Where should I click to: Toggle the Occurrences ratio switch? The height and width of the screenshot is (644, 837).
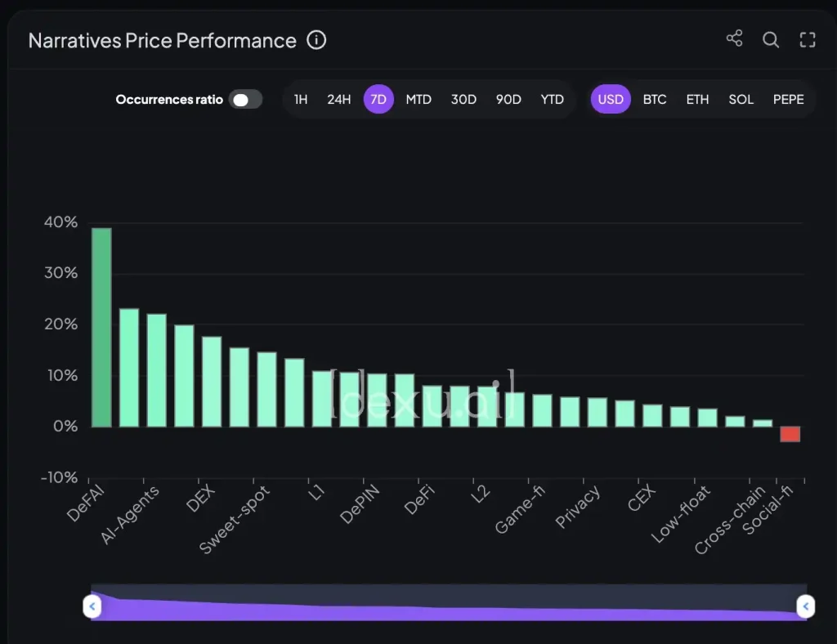tap(245, 100)
